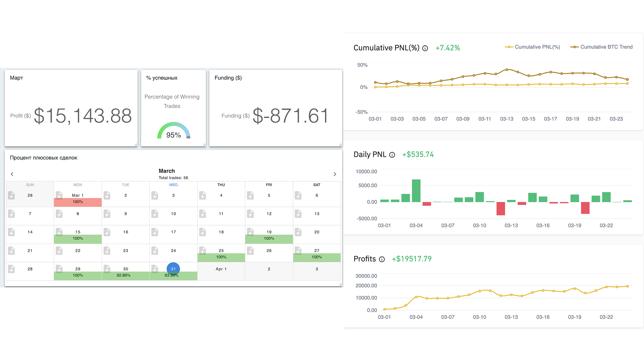644x362 pixels.
Task: Click the 'March' calendar month heading
Action: click(x=167, y=171)
